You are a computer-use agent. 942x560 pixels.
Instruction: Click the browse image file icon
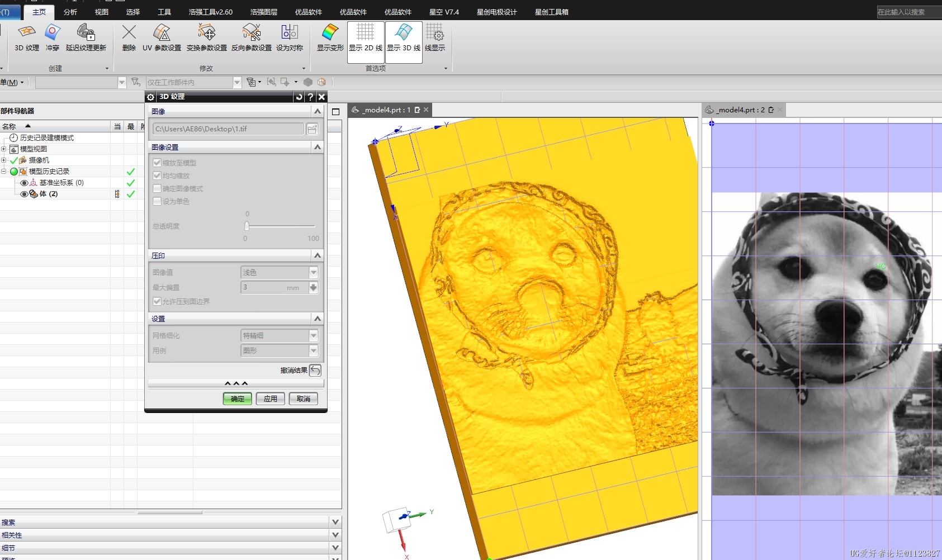point(313,129)
